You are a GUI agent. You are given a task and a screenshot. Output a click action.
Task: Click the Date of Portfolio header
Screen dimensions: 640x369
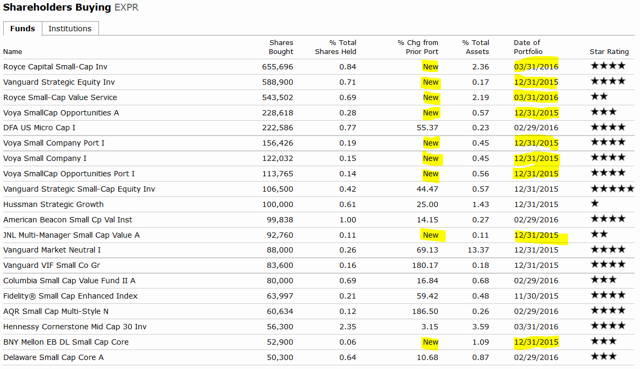[528, 47]
